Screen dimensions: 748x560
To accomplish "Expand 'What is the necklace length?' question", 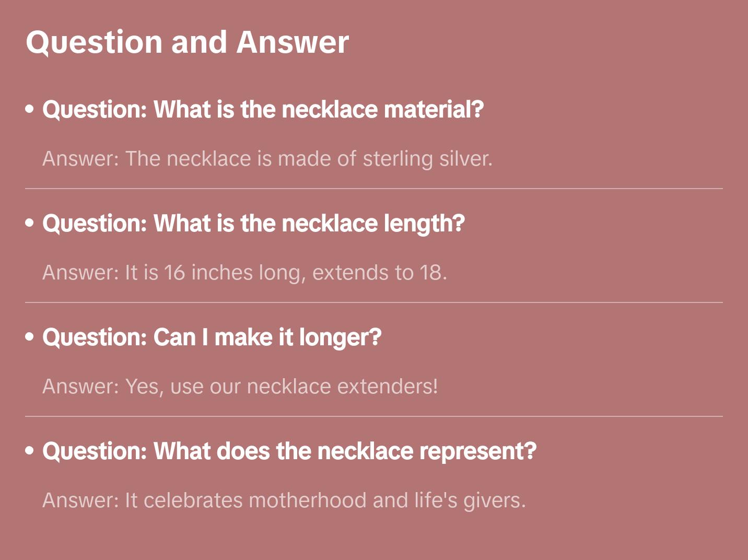I will click(253, 224).
